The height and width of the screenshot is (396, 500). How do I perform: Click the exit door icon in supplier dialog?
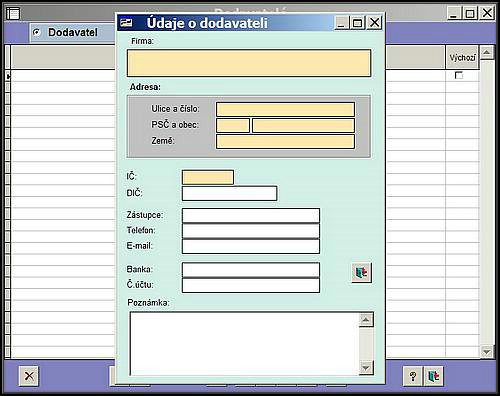click(362, 273)
